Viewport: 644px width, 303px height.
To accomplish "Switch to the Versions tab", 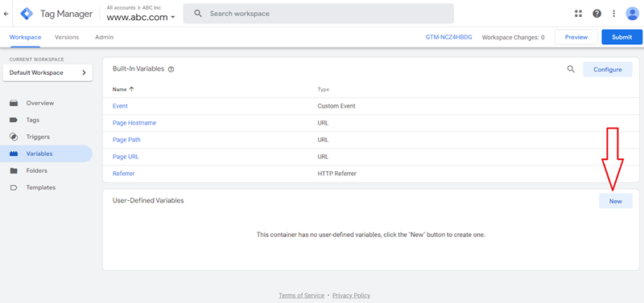I will click(67, 37).
